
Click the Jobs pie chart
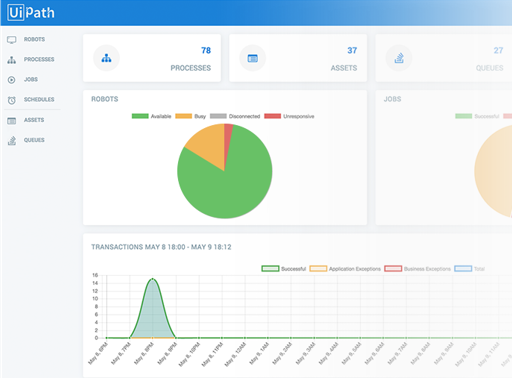click(493, 172)
